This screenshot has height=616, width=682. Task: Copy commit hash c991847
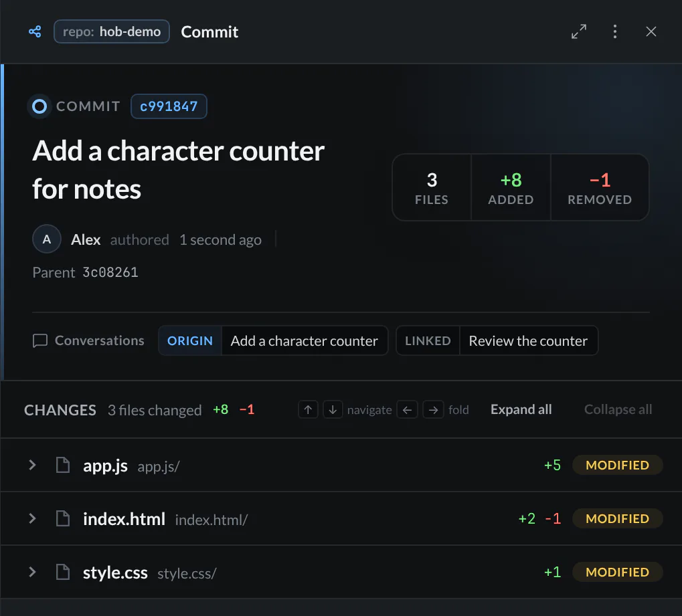pyautogui.click(x=169, y=106)
